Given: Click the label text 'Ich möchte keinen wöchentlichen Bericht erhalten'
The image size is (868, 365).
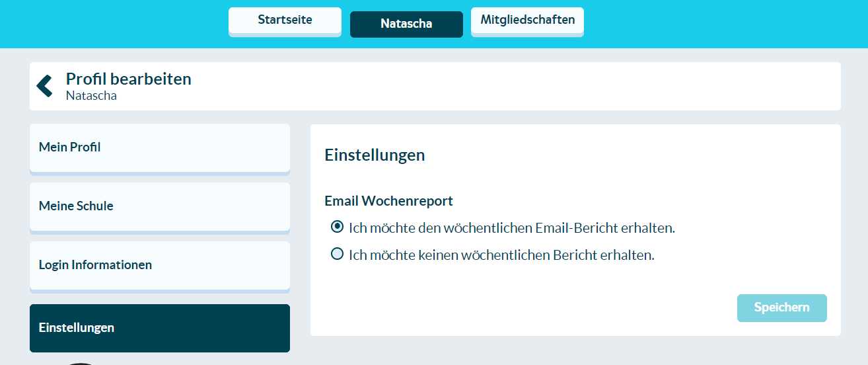Looking at the screenshot, I should pos(501,255).
